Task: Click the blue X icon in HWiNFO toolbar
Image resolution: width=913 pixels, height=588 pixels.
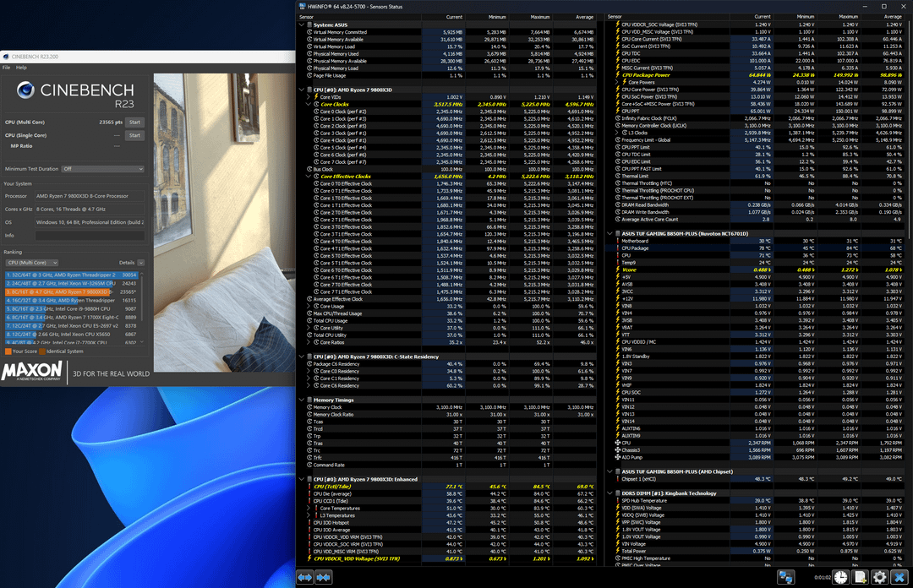Action: tap(899, 577)
